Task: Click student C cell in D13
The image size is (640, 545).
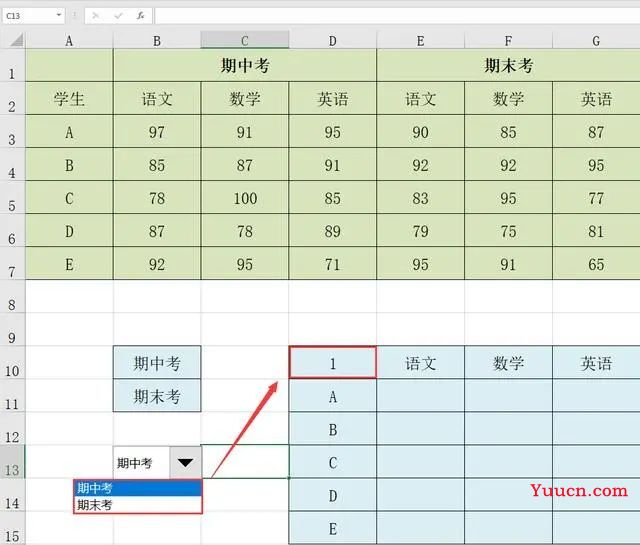Action: 333,462
